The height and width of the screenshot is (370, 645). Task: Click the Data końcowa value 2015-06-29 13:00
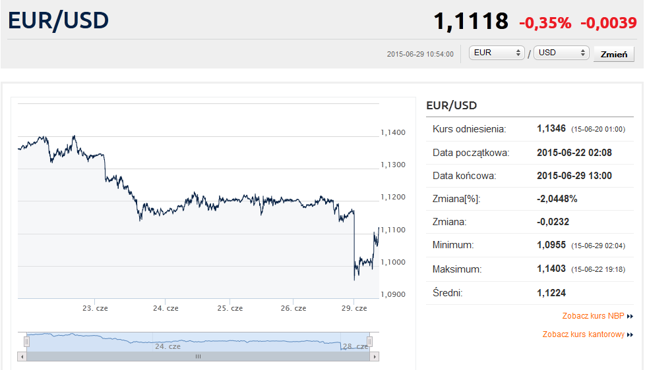574,176
